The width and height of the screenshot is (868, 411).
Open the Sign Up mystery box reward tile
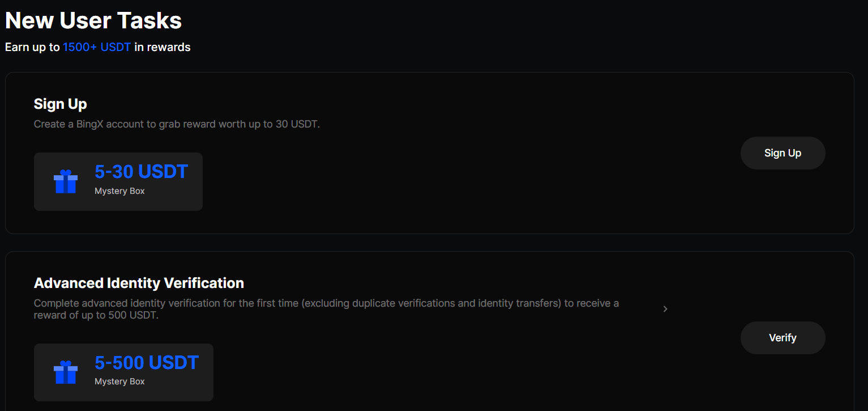118,181
